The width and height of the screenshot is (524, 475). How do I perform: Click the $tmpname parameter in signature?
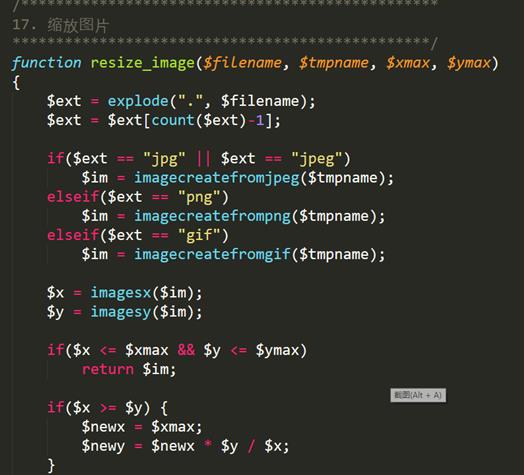pyautogui.click(x=334, y=63)
